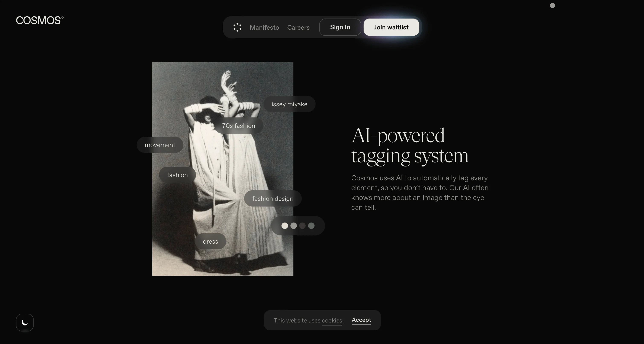The width and height of the screenshot is (644, 344).
Task: Click the Join waitlist button
Action: 391,27
